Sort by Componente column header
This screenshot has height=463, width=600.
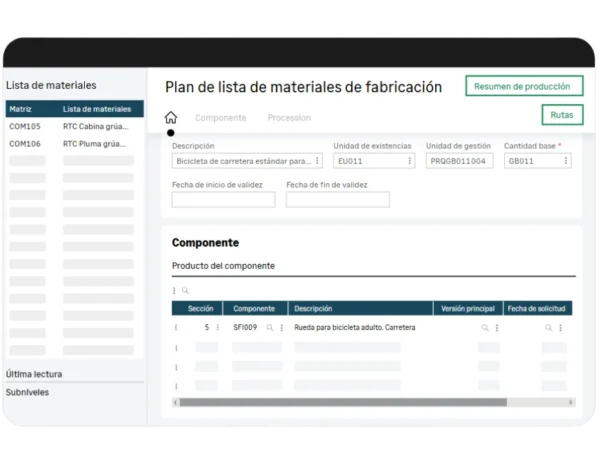coord(255,308)
